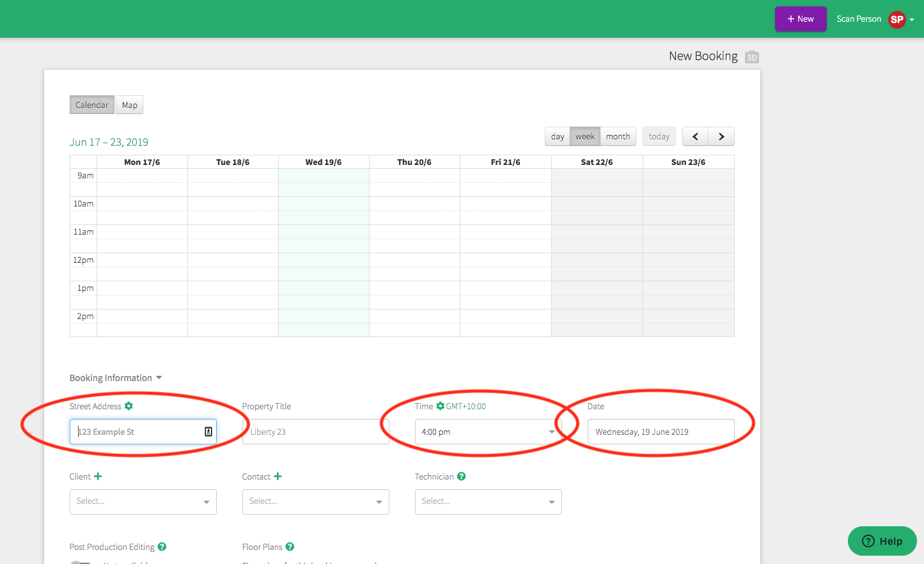Open Floor Plans help icon
The height and width of the screenshot is (564, 924).
(x=290, y=547)
